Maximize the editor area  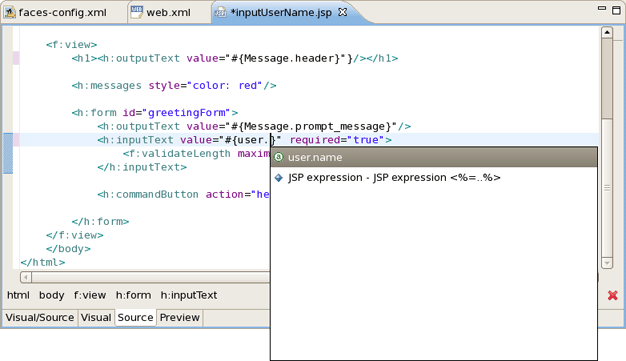pos(616,10)
